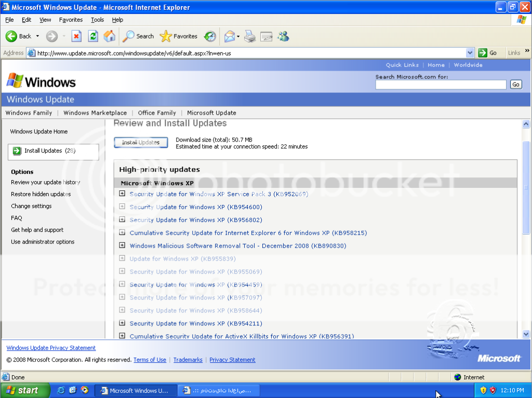
Task: Open Favorites star toolbar button
Action: pyautogui.click(x=179, y=36)
